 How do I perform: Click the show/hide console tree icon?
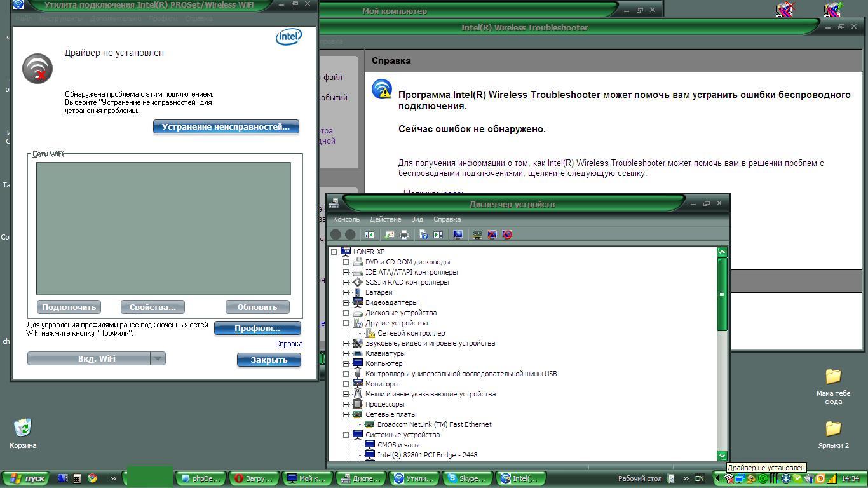click(x=369, y=234)
